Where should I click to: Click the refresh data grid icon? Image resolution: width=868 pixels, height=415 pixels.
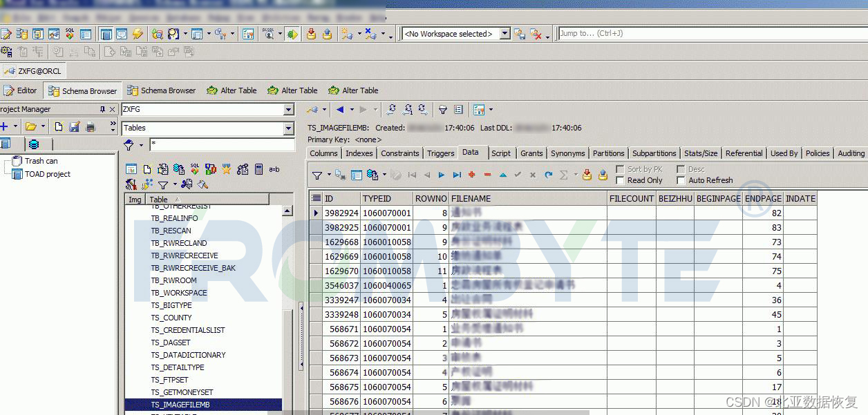(x=549, y=175)
